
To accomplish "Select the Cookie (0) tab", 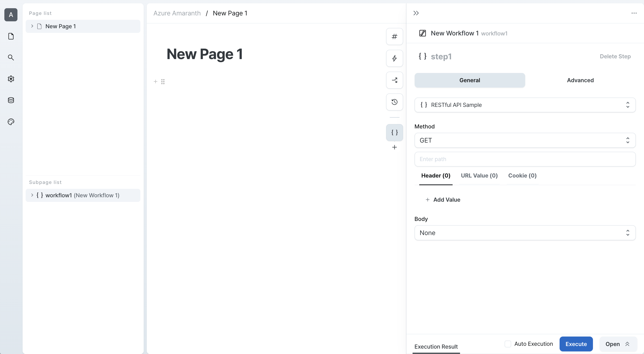I will 522,176.
